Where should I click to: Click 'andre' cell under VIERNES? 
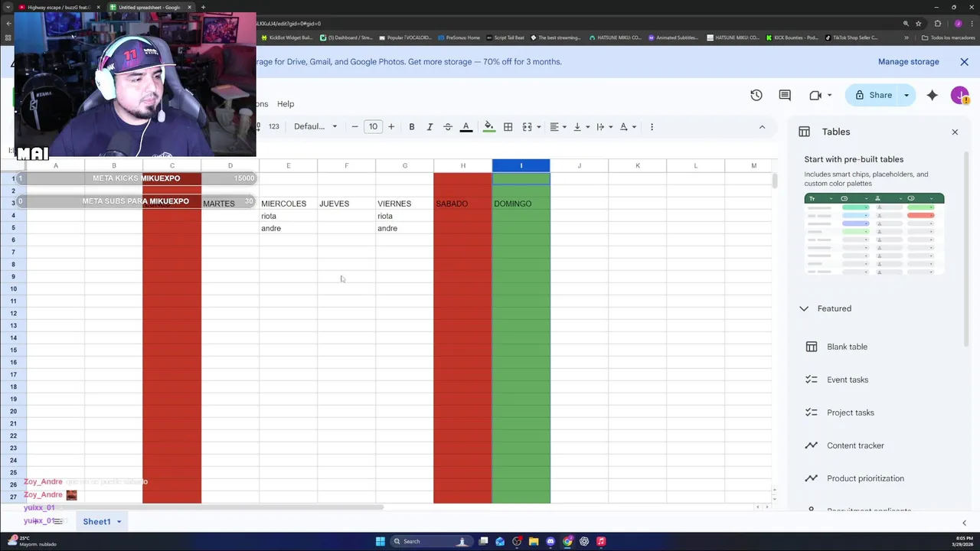405,228
